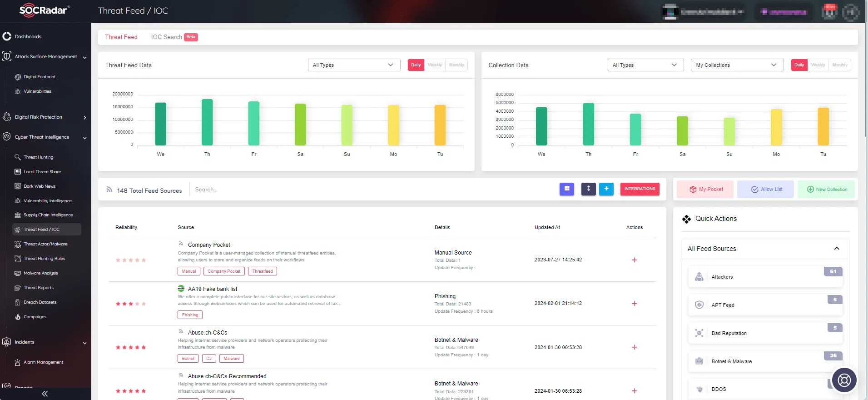Screen dimensions: 868x400
Task: Open Collection Data All Types dropdown
Action: [646, 65]
